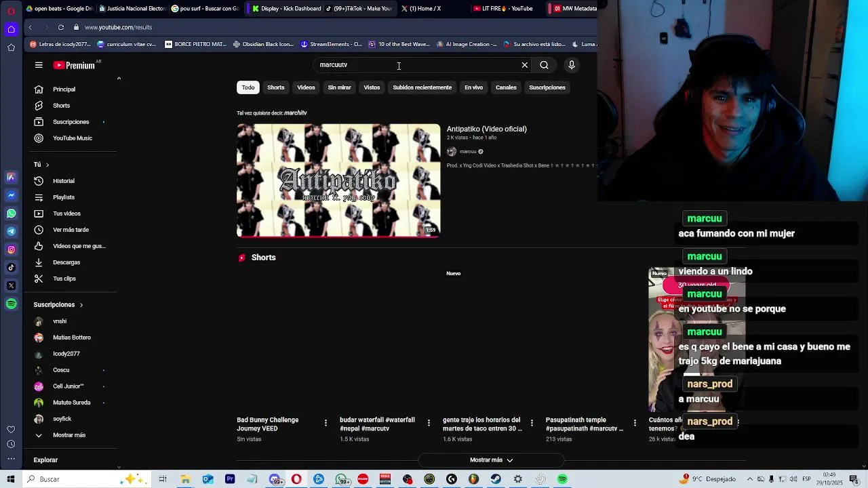Expand Shorts shelf with Mostrar más
The height and width of the screenshot is (488, 868).
pyautogui.click(x=492, y=460)
